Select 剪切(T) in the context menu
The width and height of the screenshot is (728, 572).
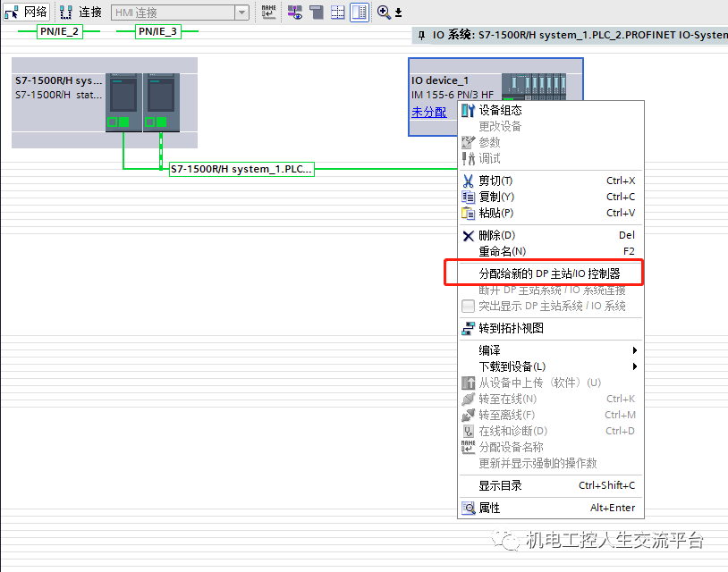pyautogui.click(x=551, y=181)
